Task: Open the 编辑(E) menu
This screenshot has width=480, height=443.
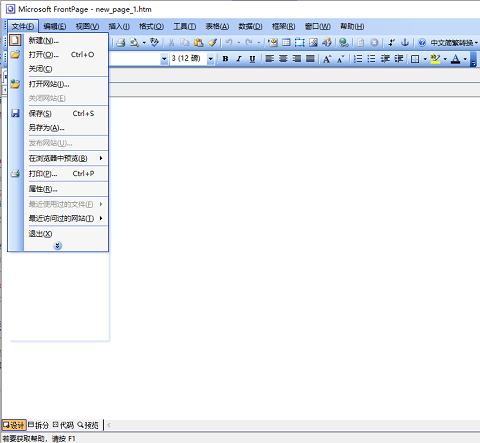Action: tap(55, 26)
